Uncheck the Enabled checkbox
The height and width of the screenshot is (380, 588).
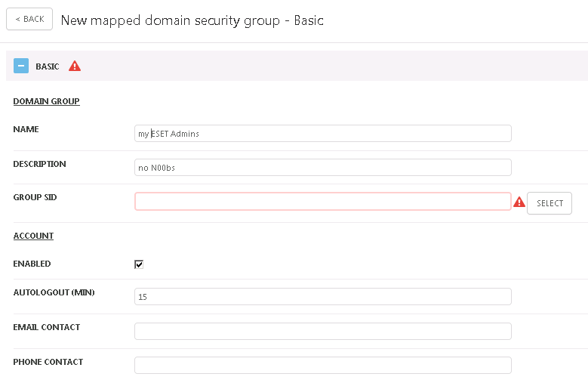point(139,264)
